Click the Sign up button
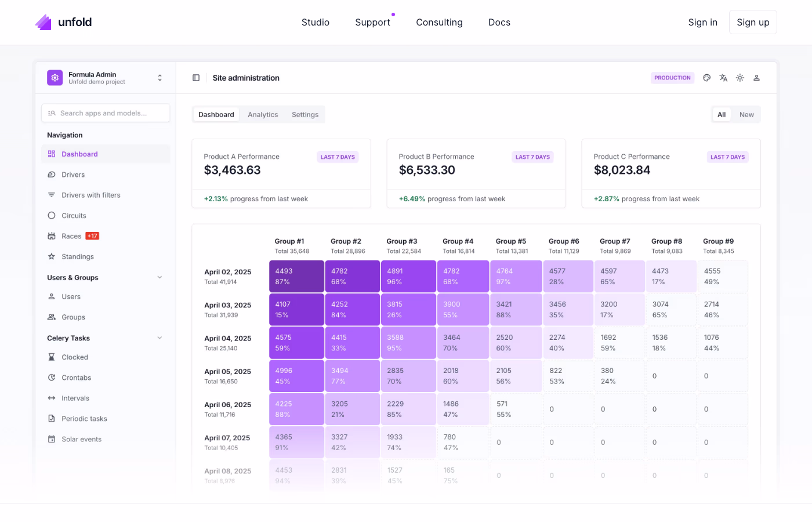 753,22
